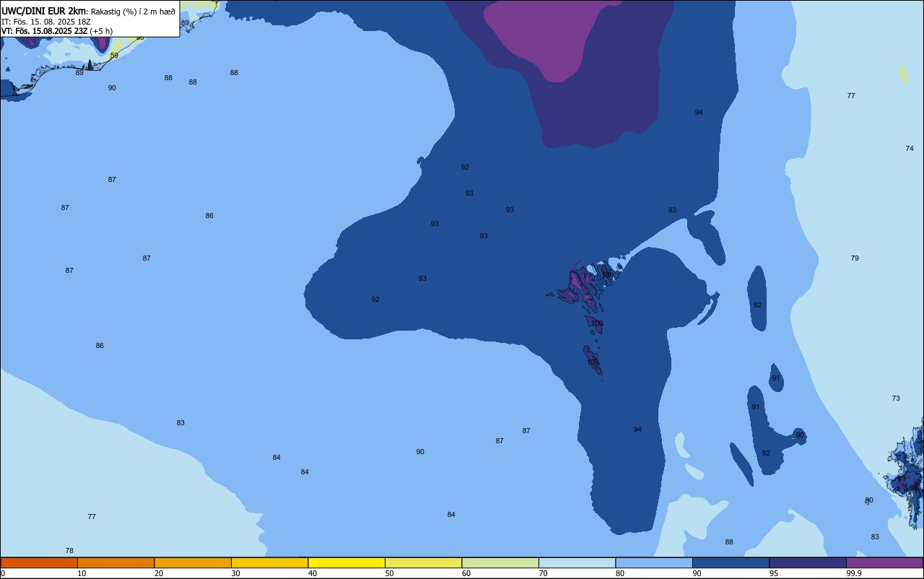Click the 10–20 percent legend color swatch

(x=115, y=562)
